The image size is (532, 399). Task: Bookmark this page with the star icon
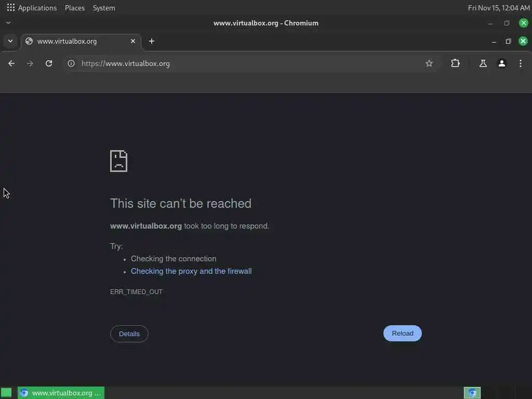pos(429,63)
